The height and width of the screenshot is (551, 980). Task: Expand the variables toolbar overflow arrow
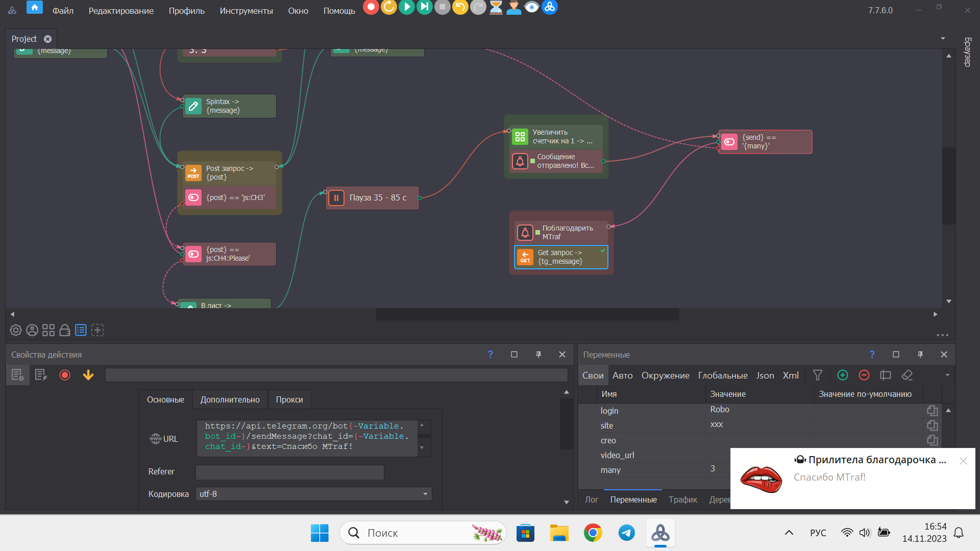[x=947, y=375]
